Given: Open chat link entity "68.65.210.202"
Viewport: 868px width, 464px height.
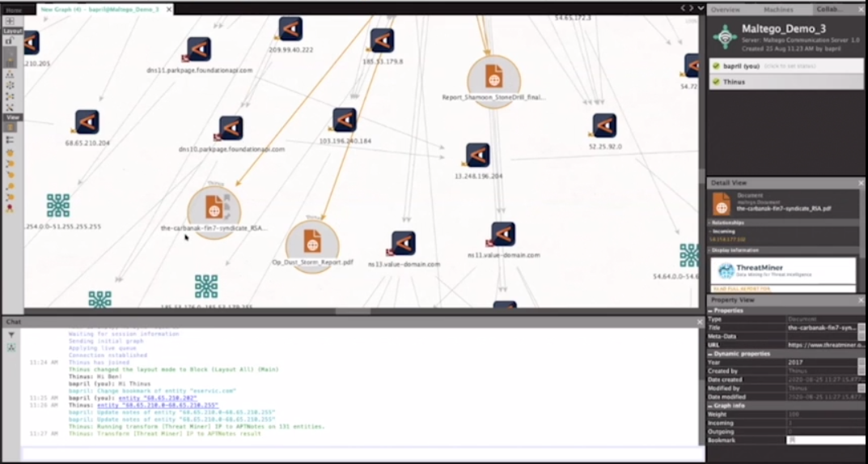Looking at the screenshot, I should (x=157, y=398).
